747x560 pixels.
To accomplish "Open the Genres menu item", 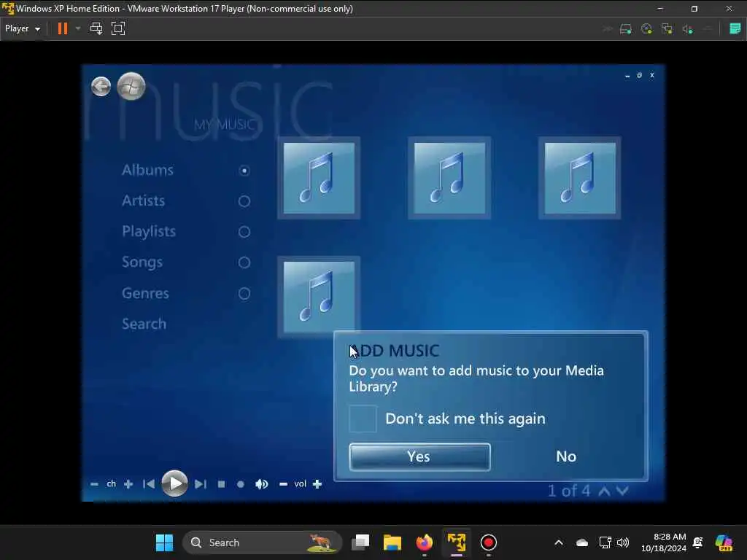I will 145,293.
